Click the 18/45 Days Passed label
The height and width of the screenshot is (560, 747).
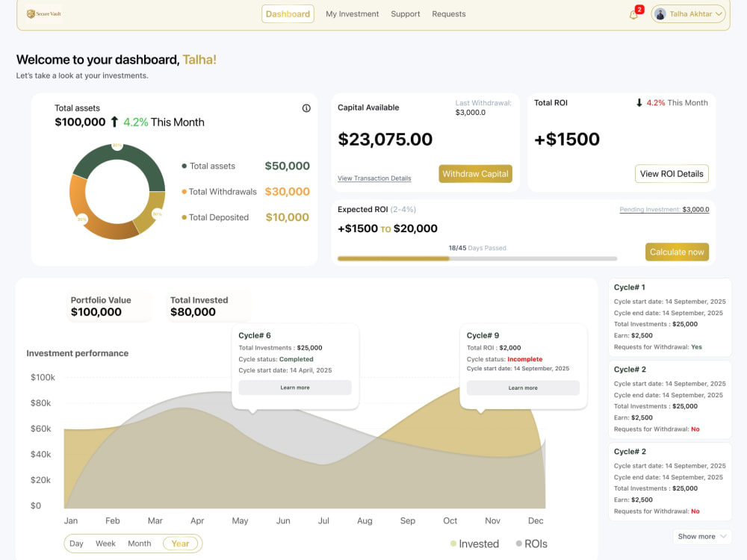point(477,248)
